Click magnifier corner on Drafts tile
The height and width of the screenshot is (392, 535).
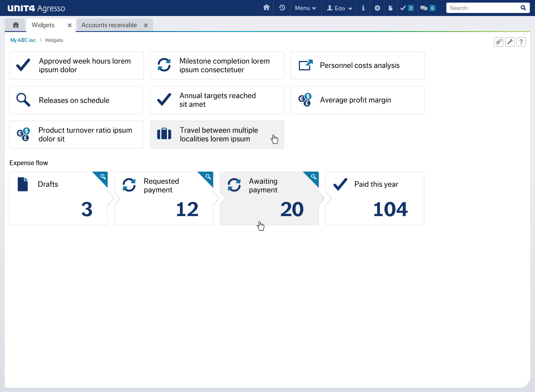coord(103,176)
